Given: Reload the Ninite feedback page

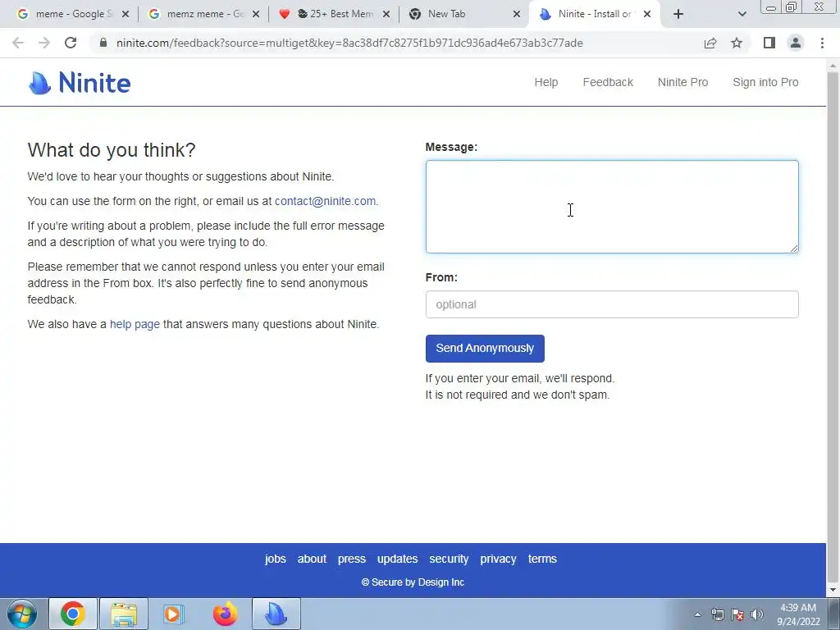Looking at the screenshot, I should 71,43.
